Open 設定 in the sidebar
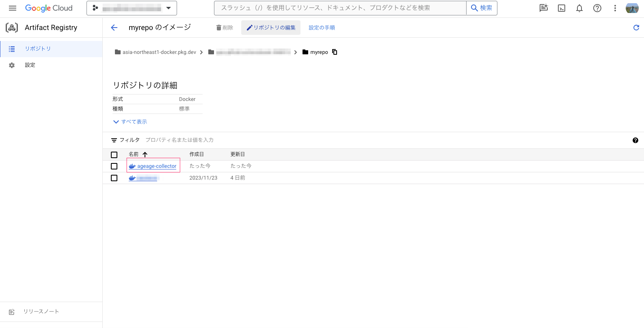The image size is (644, 328). [30, 65]
